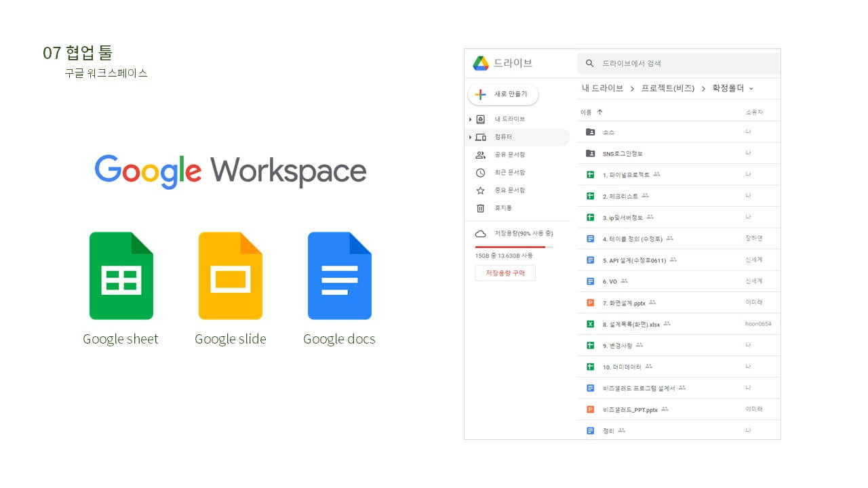868x488 pixels.
Task: Open 비즈셀러드 프로그램 설계서 document
Action: [x=678, y=388]
